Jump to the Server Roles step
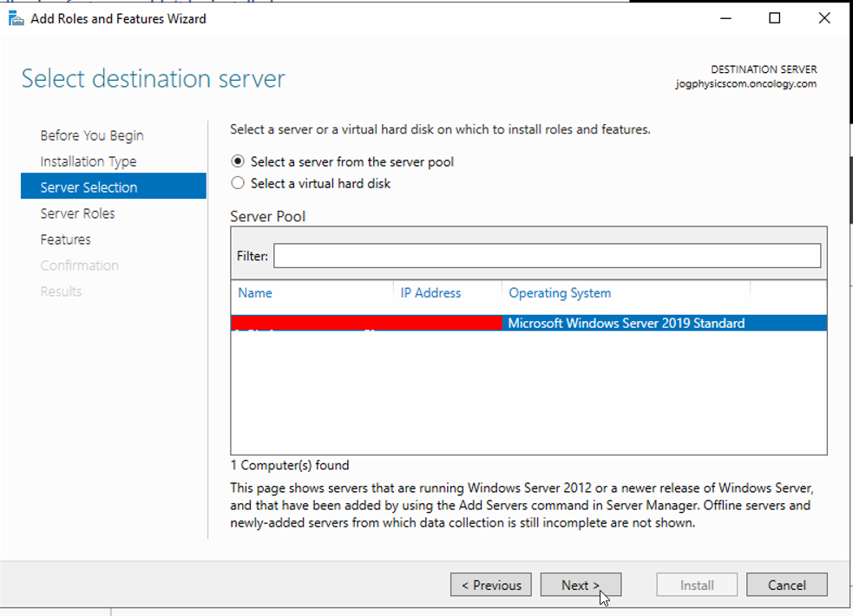The image size is (853, 616). point(77,213)
